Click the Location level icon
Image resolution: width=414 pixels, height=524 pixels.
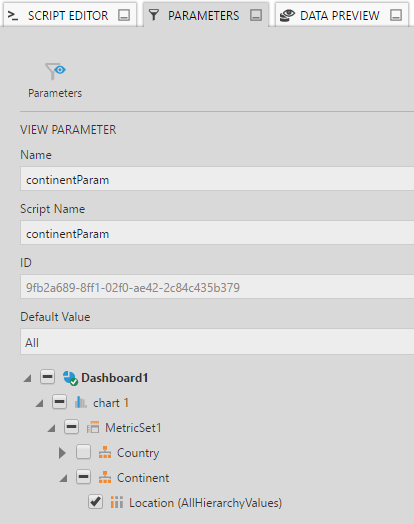point(117,502)
